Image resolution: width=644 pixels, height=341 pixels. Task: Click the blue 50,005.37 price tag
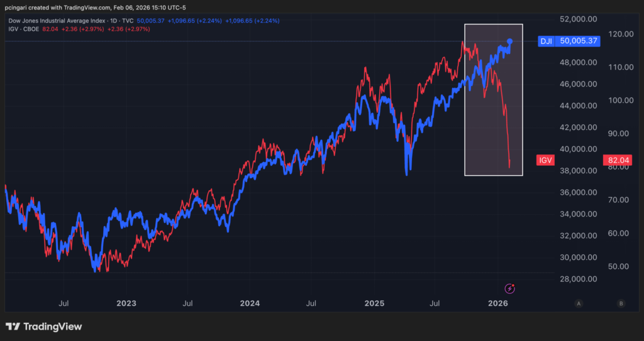click(x=578, y=41)
